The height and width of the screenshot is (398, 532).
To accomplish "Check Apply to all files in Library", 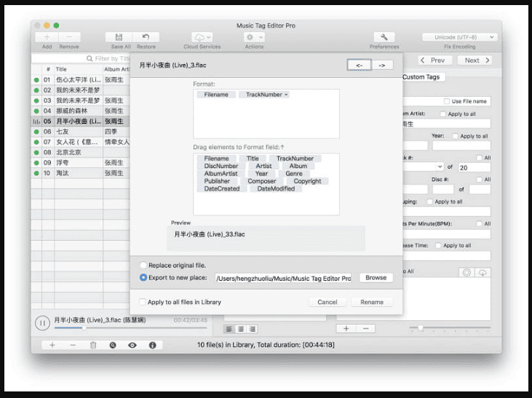I will pos(143,302).
